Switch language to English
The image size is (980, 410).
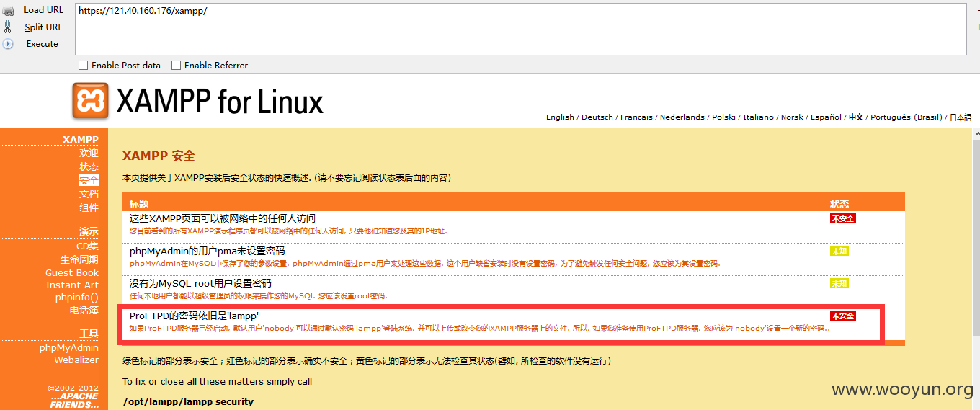pyautogui.click(x=560, y=117)
